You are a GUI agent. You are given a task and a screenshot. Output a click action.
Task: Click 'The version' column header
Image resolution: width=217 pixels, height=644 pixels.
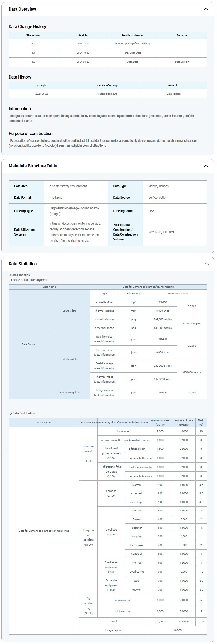pos(33,35)
